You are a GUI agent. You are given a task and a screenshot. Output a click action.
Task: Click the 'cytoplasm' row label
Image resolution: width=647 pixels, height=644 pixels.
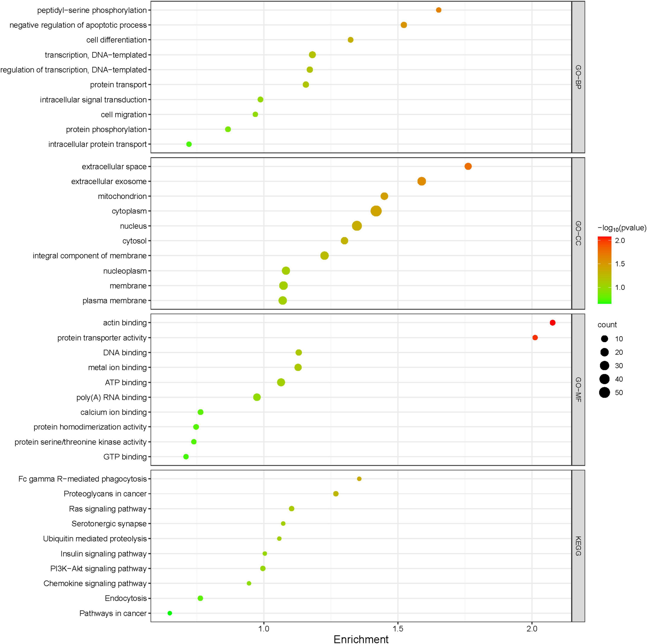129,211
